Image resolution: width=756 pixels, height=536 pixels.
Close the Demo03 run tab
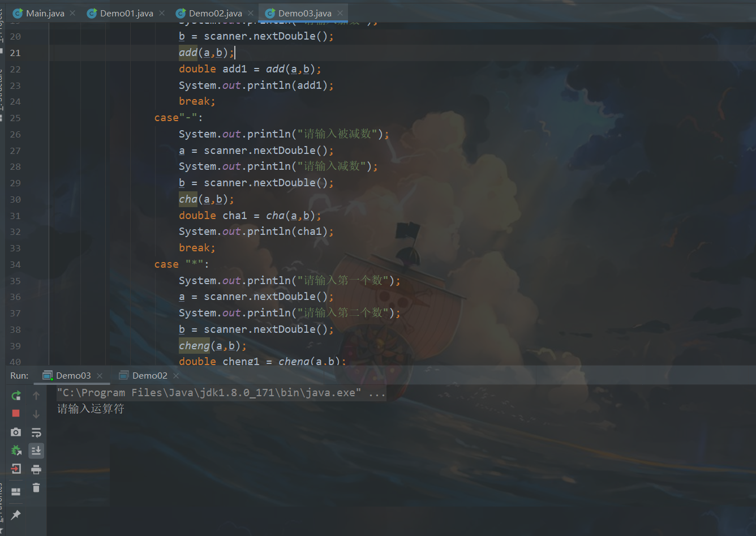(100, 375)
